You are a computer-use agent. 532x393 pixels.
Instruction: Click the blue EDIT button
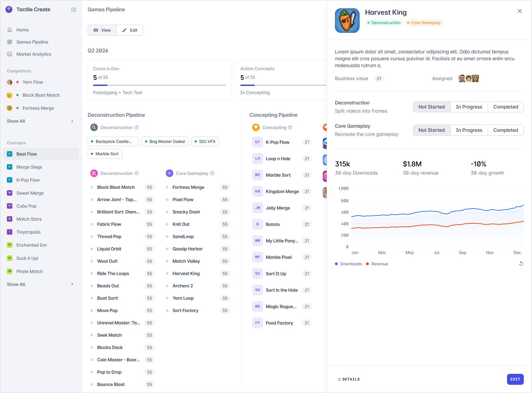click(515, 379)
